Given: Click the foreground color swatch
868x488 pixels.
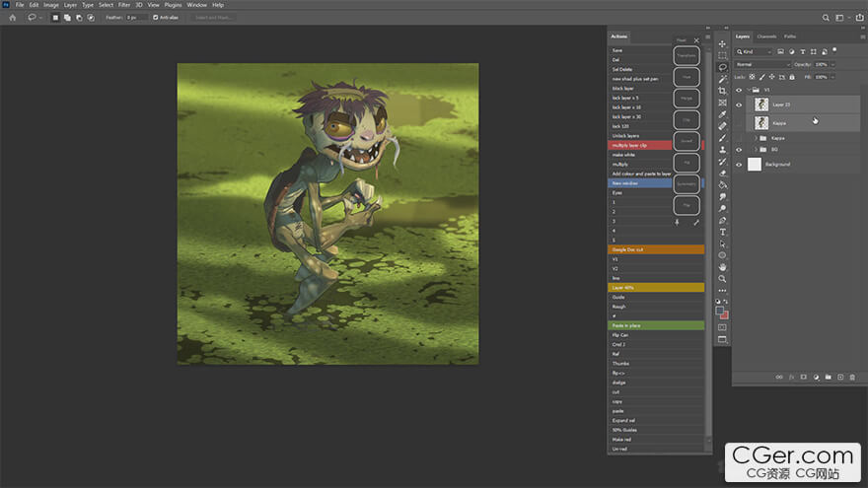Looking at the screenshot, I should pyautogui.click(x=720, y=311).
